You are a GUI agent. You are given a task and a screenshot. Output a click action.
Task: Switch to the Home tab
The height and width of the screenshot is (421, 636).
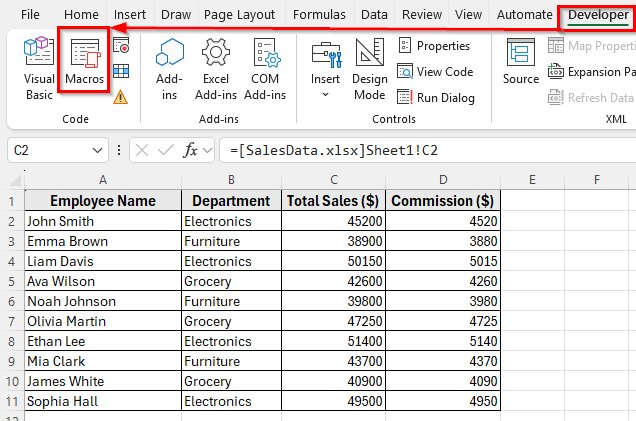coord(81,15)
